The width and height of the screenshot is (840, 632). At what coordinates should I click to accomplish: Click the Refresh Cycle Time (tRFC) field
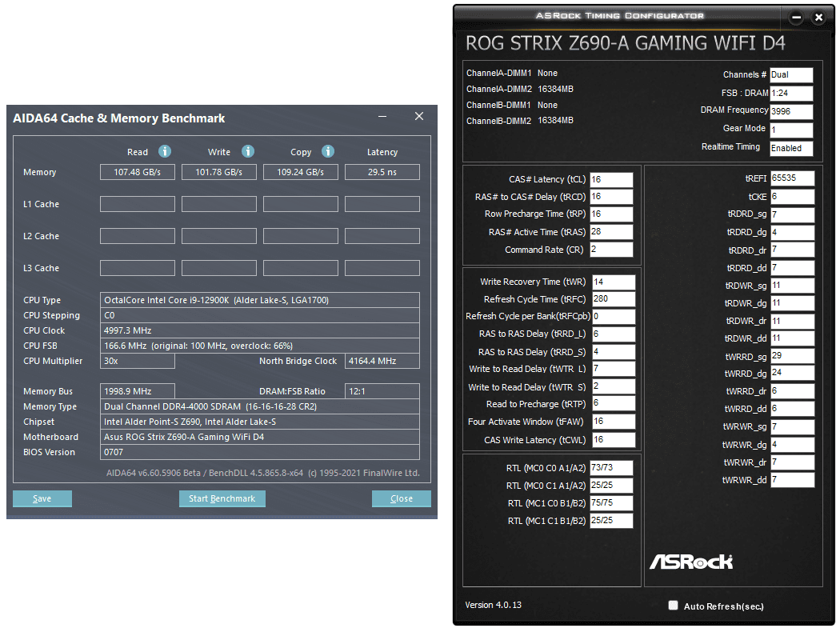pos(614,299)
